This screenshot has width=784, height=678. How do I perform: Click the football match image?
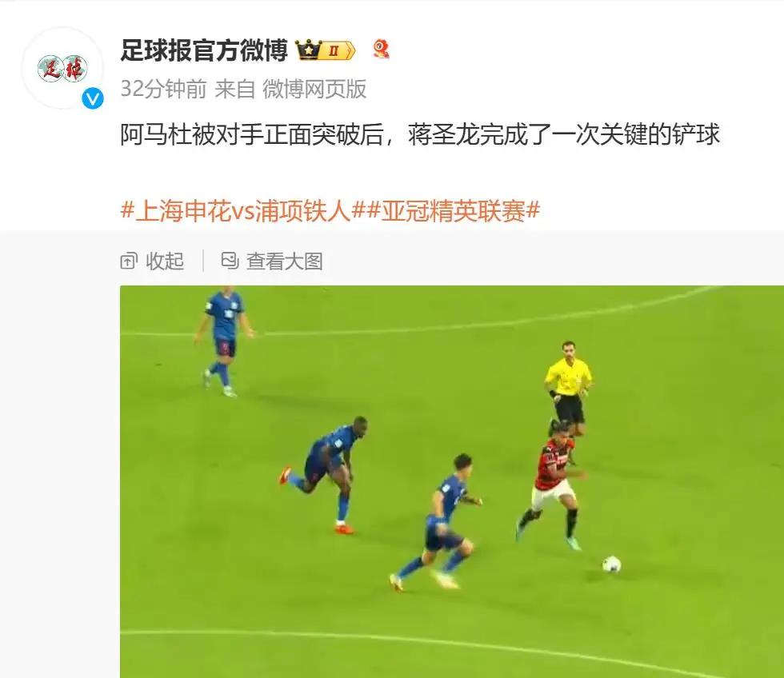452,481
